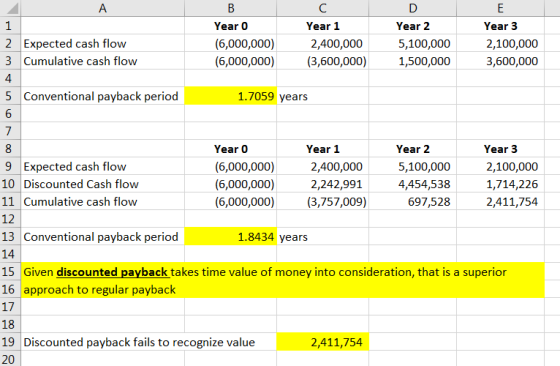This screenshot has width=560, height=366.
Task: Click yellow cell showing 1.8434
Action: pos(231,236)
